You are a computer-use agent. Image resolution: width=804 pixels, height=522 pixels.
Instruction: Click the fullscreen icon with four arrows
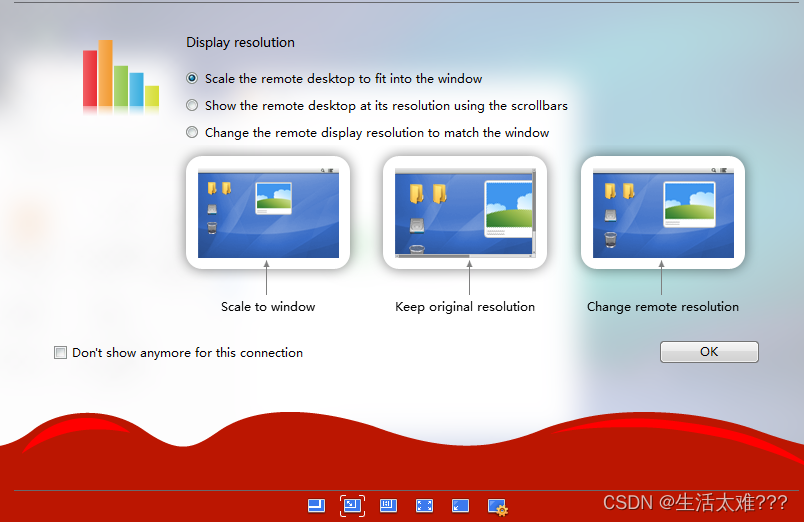click(x=424, y=506)
